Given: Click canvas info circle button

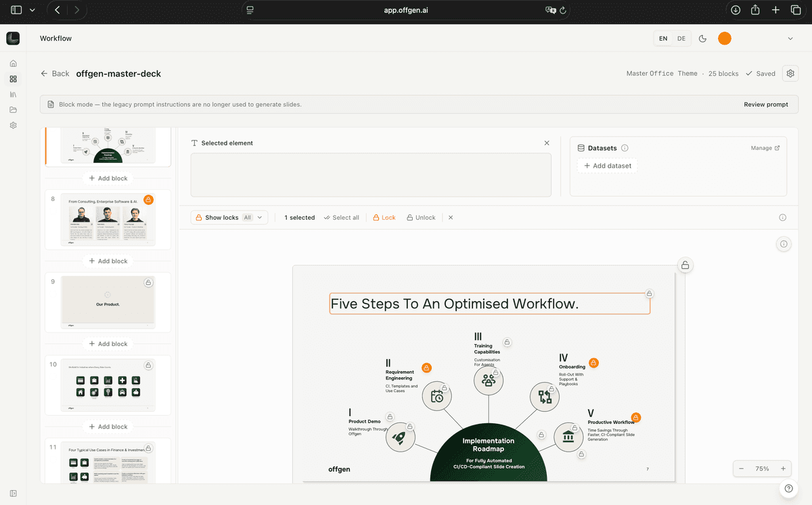Looking at the screenshot, I should click(784, 244).
